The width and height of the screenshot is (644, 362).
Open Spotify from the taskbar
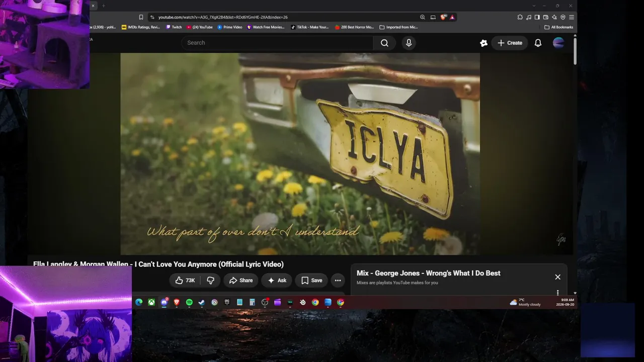point(189,302)
